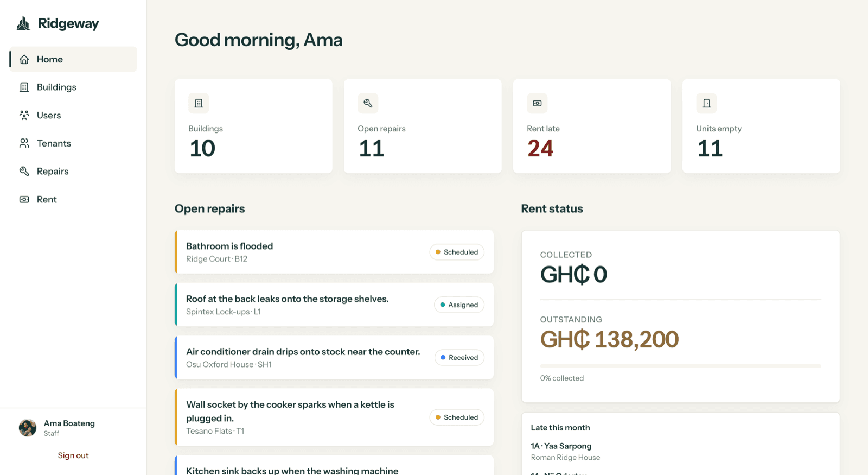
Task: Open the Bathroom is flooded repair
Action: tap(334, 252)
